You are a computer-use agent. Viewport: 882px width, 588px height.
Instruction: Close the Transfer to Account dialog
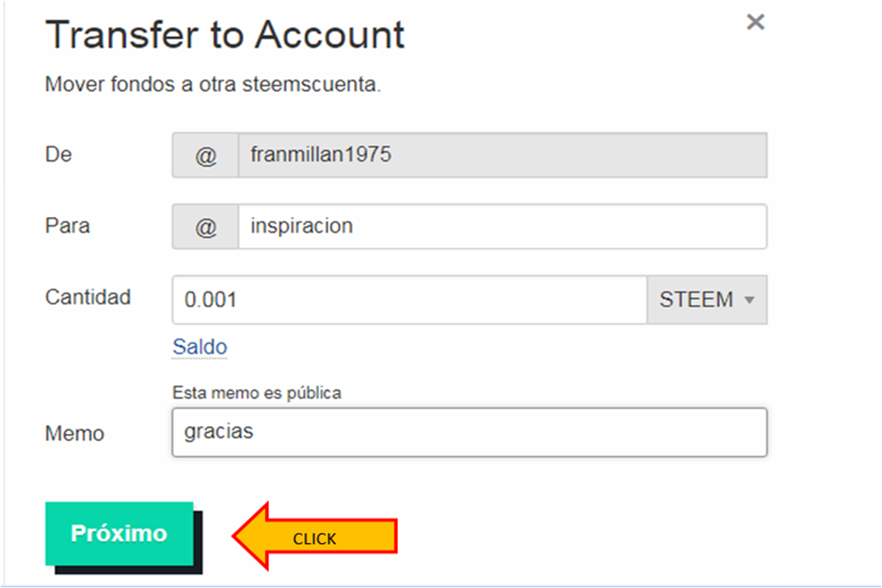(x=755, y=22)
